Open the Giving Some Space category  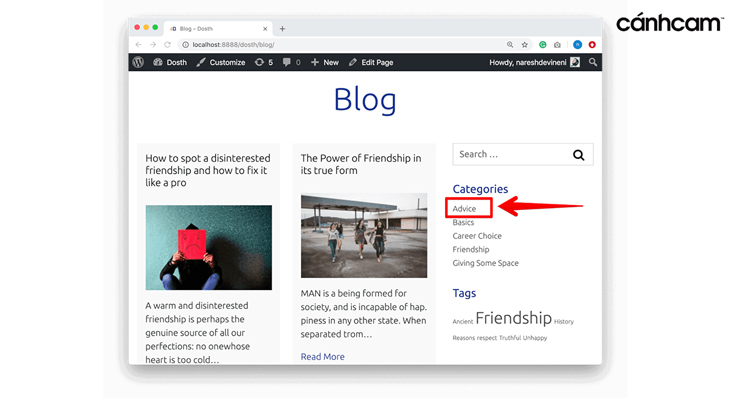click(485, 263)
